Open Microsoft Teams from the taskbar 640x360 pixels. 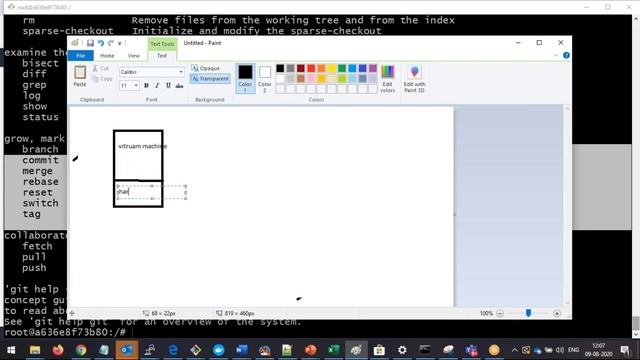(x=471, y=350)
